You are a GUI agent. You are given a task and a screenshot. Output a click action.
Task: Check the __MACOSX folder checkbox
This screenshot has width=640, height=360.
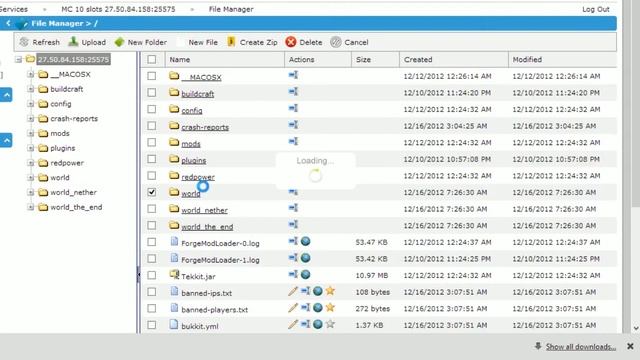[151, 76]
